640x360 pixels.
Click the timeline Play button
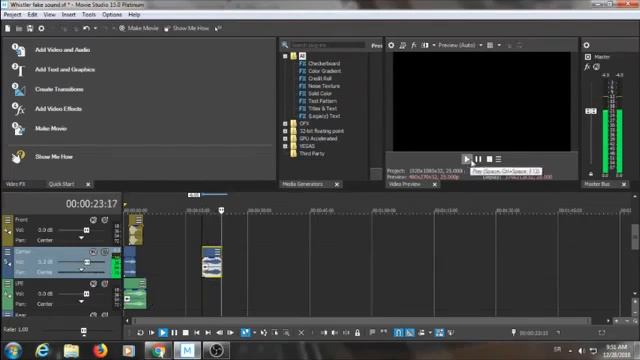pos(163,333)
